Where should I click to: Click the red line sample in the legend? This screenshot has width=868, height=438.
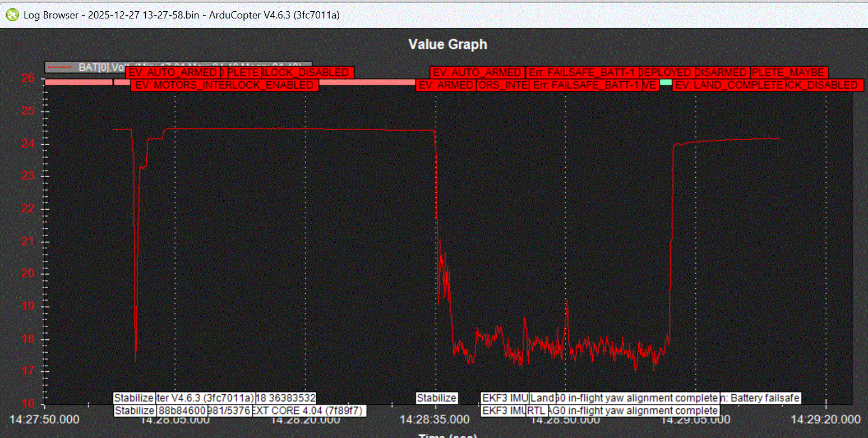pos(61,67)
